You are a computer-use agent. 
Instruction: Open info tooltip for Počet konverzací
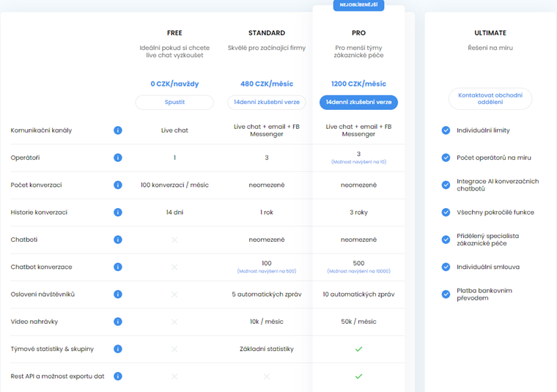click(x=117, y=185)
